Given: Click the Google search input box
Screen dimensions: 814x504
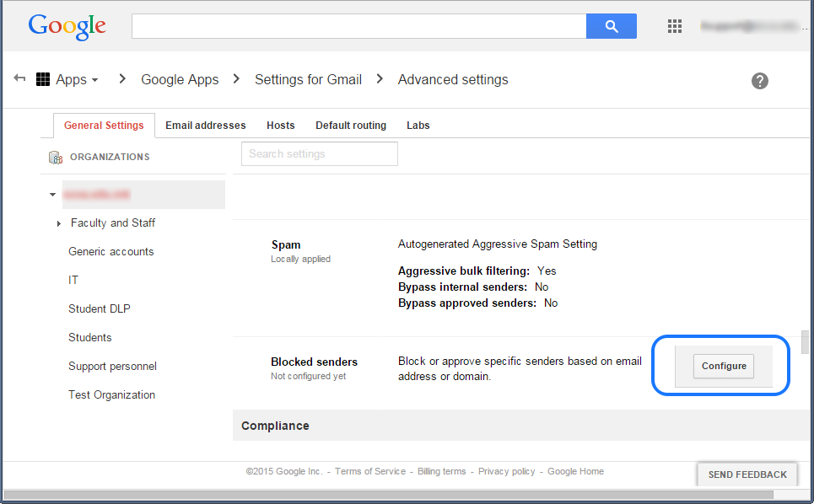Looking at the screenshot, I should pos(358,26).
